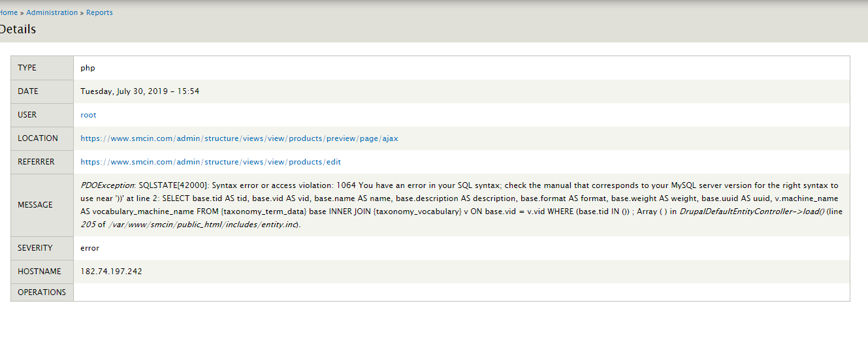Screen dimensions: 868x361
Task: Click the MESSAGE row label
Action: [35, 205]
